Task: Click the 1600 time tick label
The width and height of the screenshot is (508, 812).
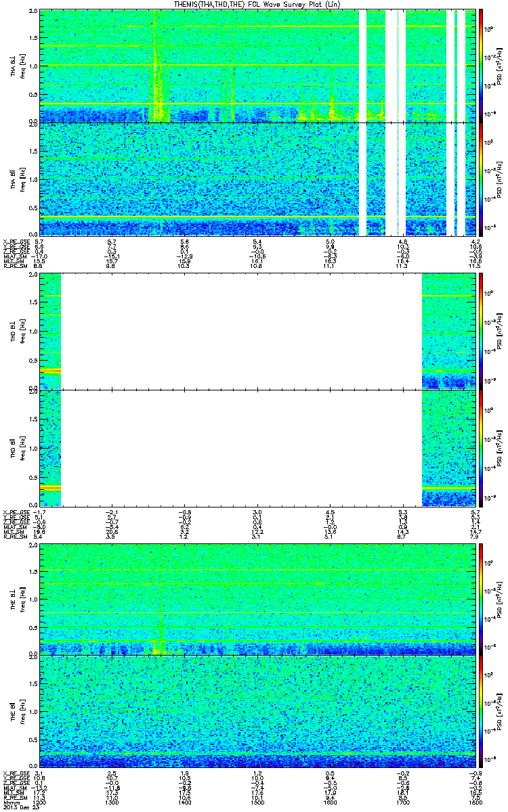Action: (x=330, y=803)
